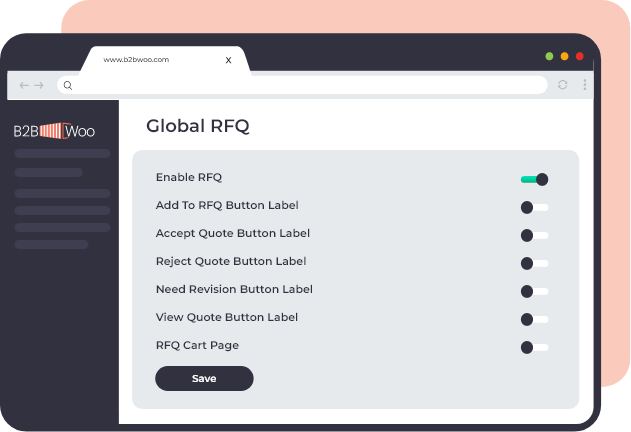631x432 pixels.
Task: Click the search magnifier icon in address bar
Action: coord(68,85)
